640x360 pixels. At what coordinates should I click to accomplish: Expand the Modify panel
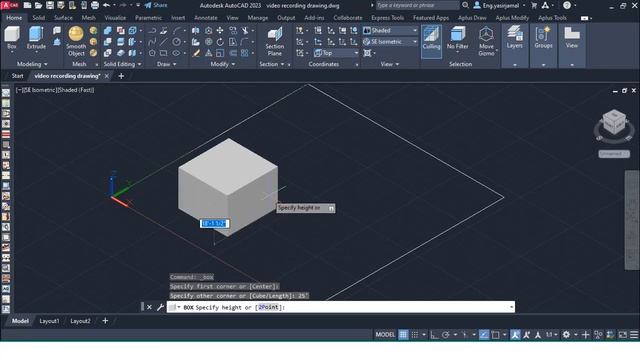tap(222, 64)
